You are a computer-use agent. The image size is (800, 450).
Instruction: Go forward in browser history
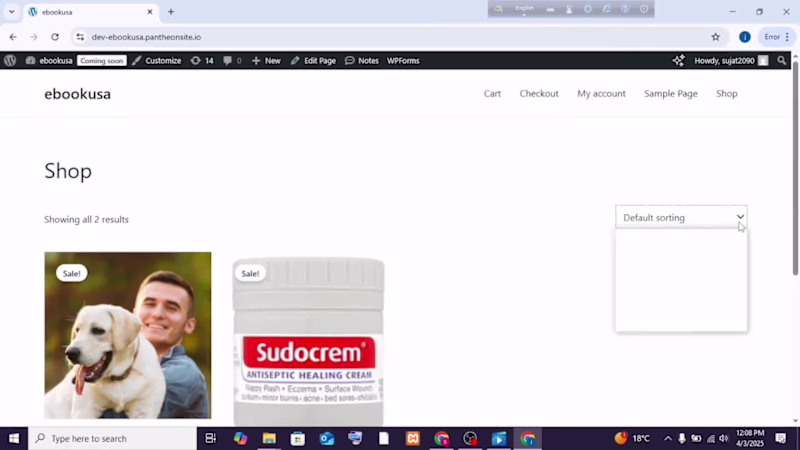(x=34, y=37)
